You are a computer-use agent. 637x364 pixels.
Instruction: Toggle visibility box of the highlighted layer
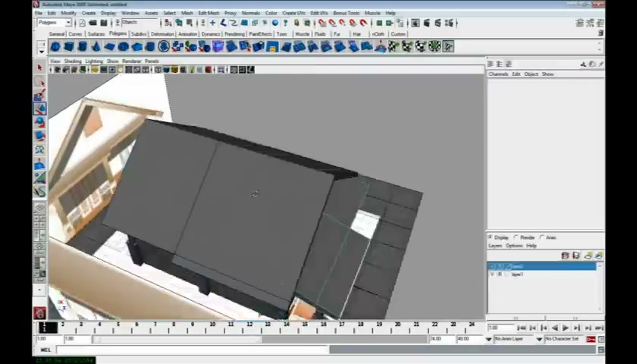point(492,266)
